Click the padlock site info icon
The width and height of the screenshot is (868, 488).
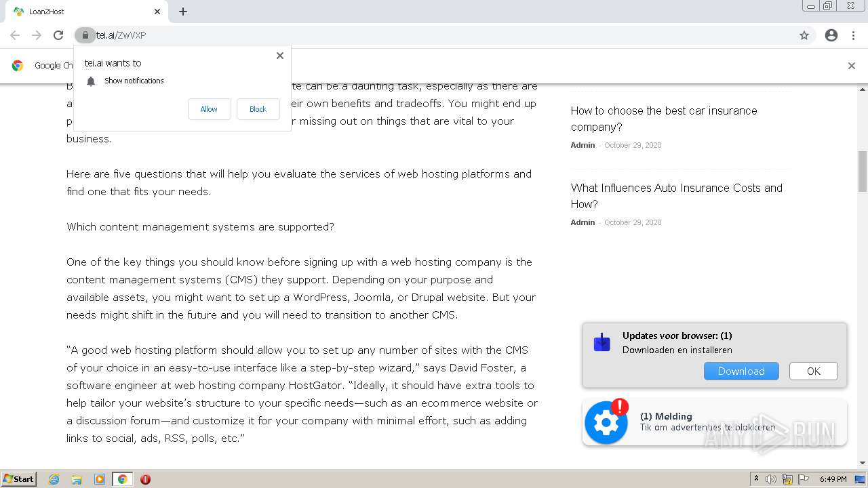(85, 35)
